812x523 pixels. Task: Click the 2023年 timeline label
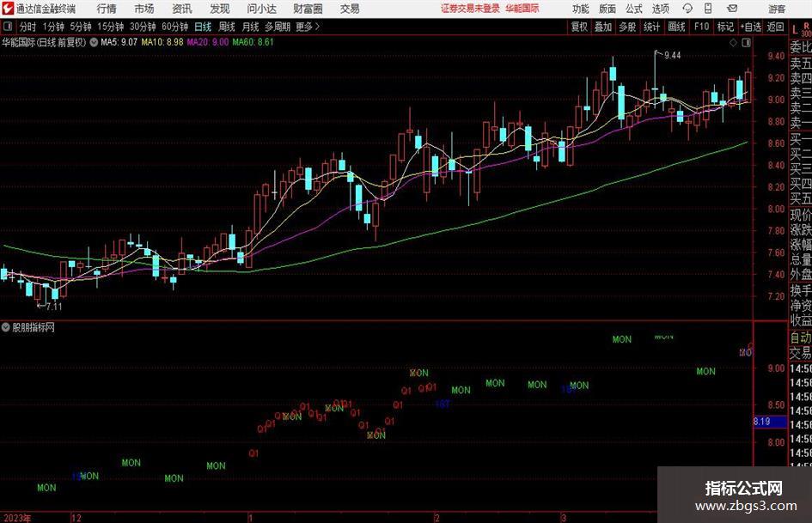(x=17, y=518)
